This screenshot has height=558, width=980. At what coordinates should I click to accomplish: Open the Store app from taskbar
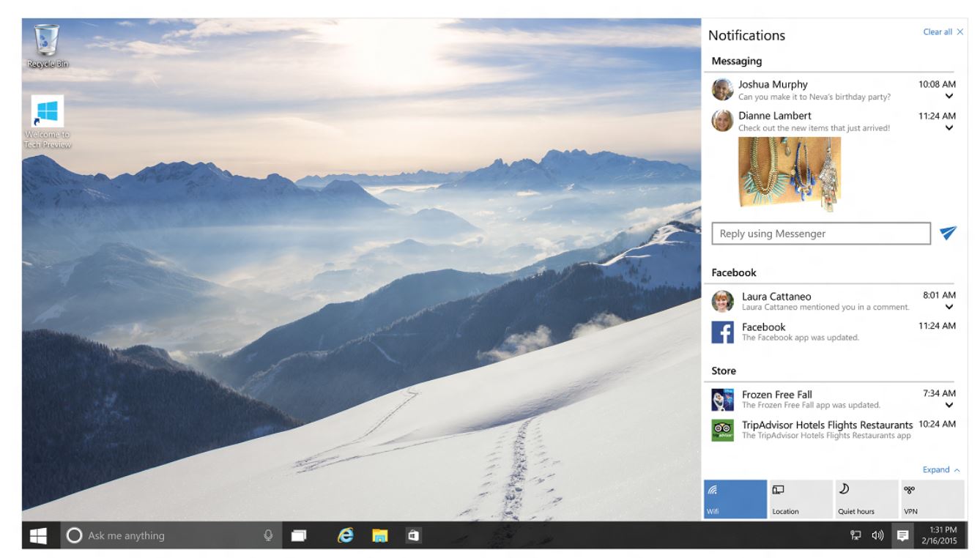(x=411, y=536)
